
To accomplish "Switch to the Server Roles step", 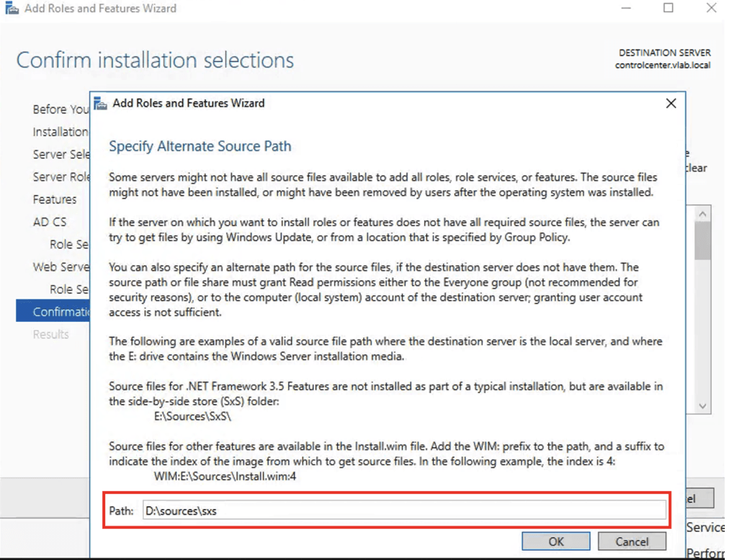I will (61, 177).
